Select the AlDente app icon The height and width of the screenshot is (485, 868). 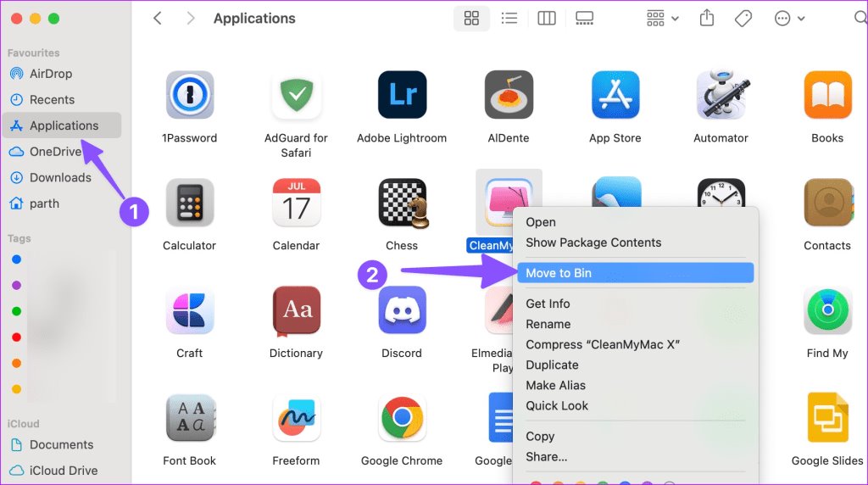coord(509,95)
